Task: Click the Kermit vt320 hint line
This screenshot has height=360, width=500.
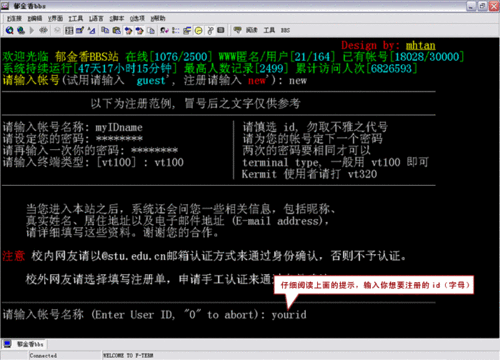Action: [x=309, y=174]
